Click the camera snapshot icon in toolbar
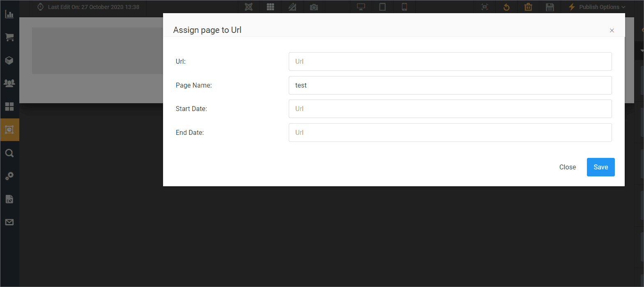The width and height of the screenshot is (644, 287). pyautogui.click(x=314, y=7)
